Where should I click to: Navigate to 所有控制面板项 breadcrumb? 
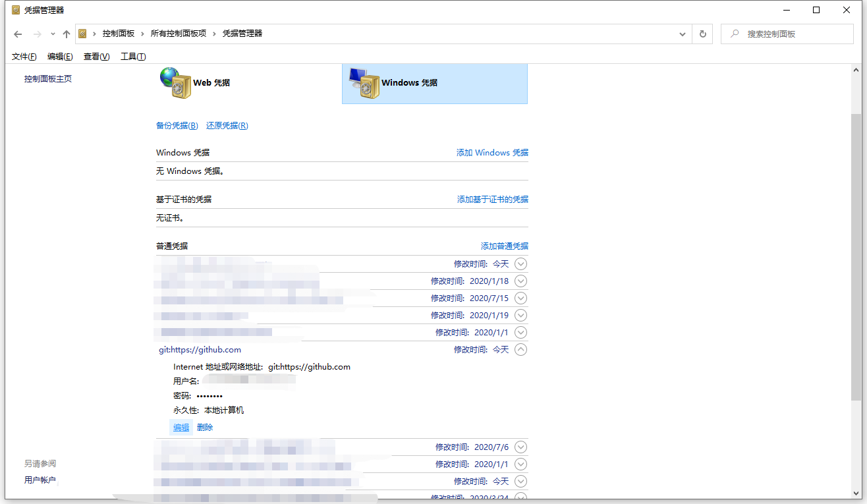179,34
